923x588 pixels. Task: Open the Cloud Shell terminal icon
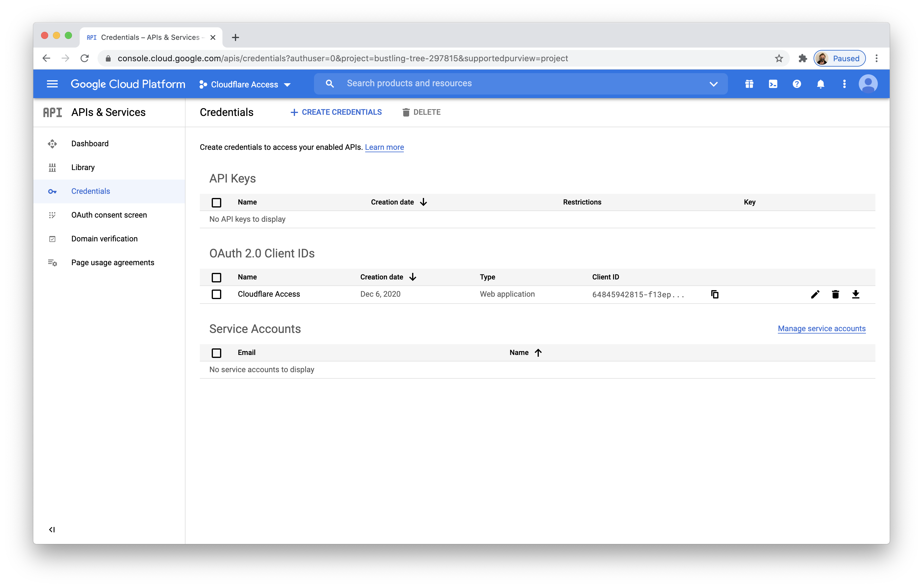773,84
